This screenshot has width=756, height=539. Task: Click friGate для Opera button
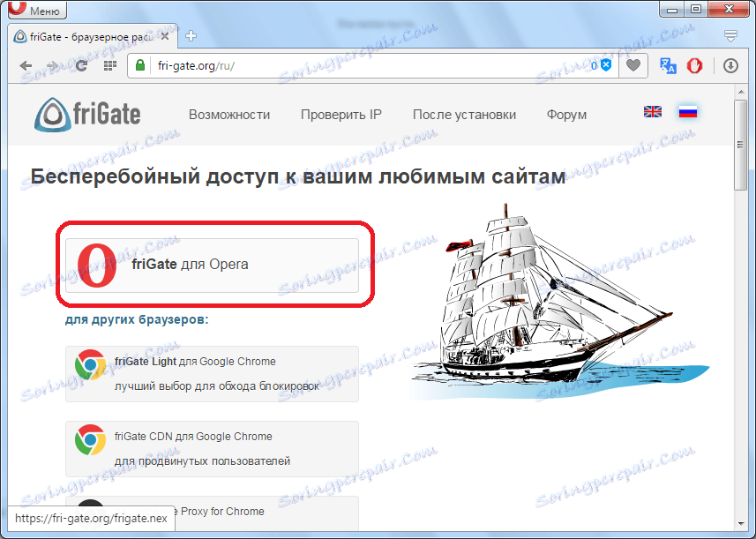(212, 266)
